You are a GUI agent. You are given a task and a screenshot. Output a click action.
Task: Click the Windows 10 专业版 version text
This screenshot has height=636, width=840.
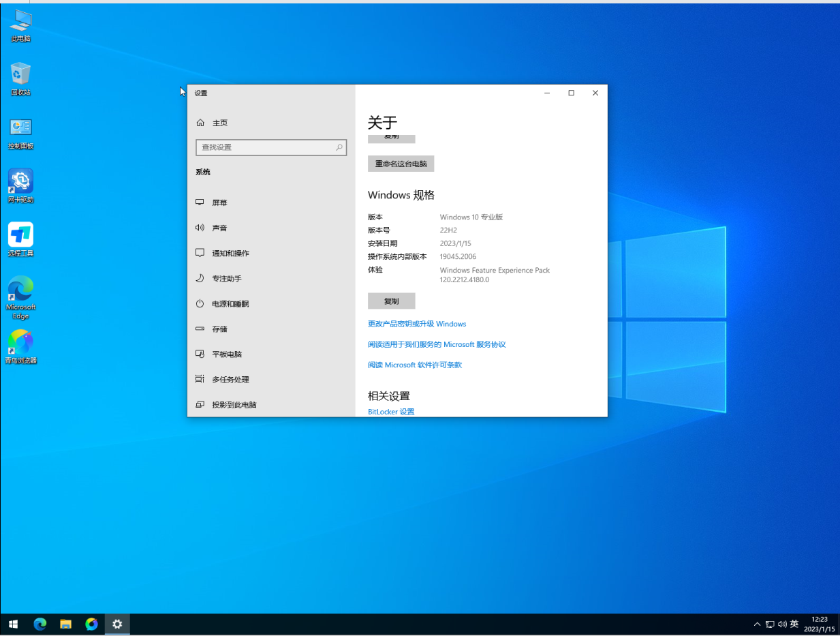471,217
